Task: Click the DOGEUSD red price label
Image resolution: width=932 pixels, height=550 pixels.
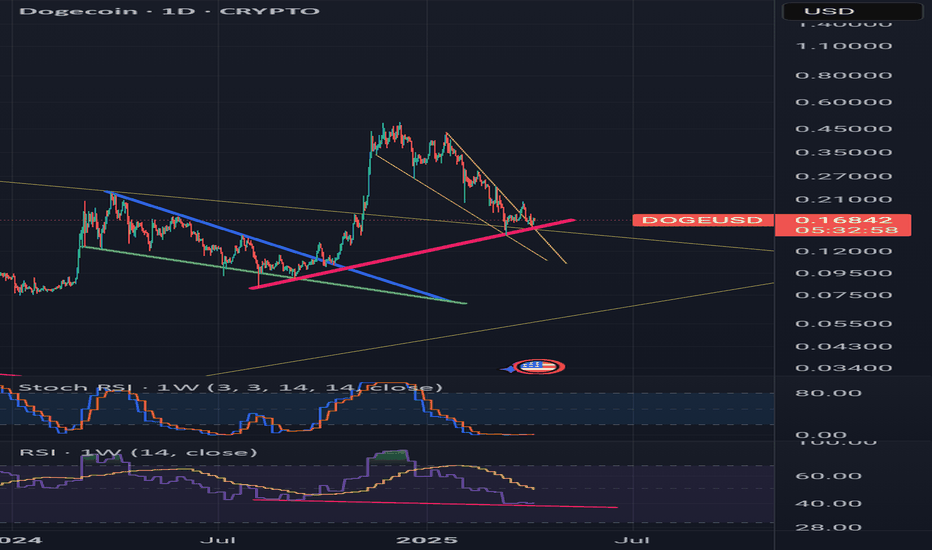Action: [703, 220]
